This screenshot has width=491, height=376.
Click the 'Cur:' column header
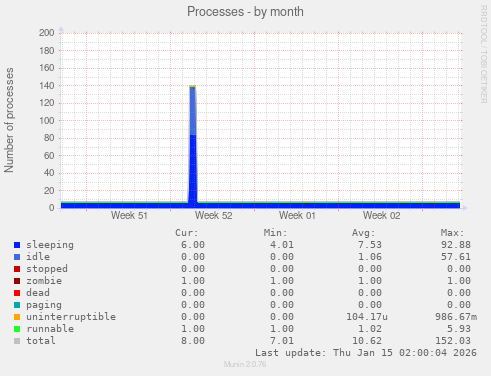point(187,233)
